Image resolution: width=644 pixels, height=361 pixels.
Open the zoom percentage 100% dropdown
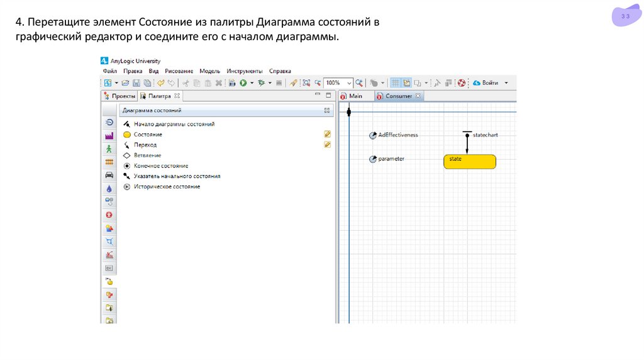pyautogui.click(x=349, y=83)
